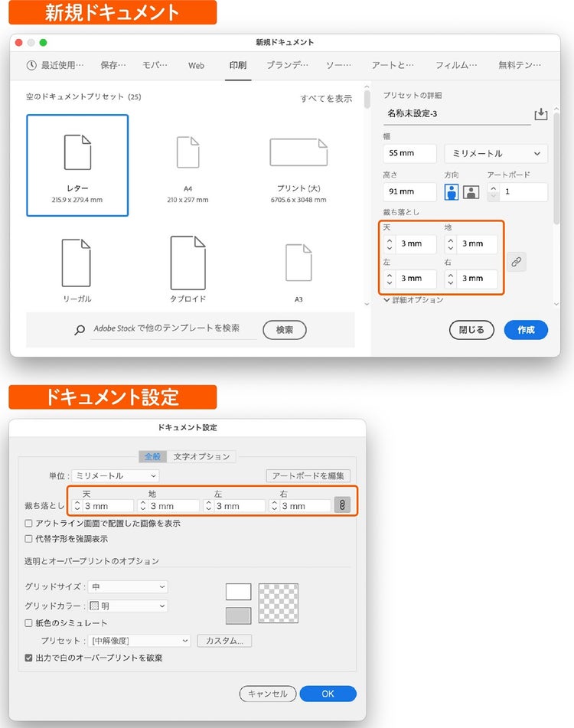Click the 検索 button
Screen dimensions: 574x728
coord(285,330)
